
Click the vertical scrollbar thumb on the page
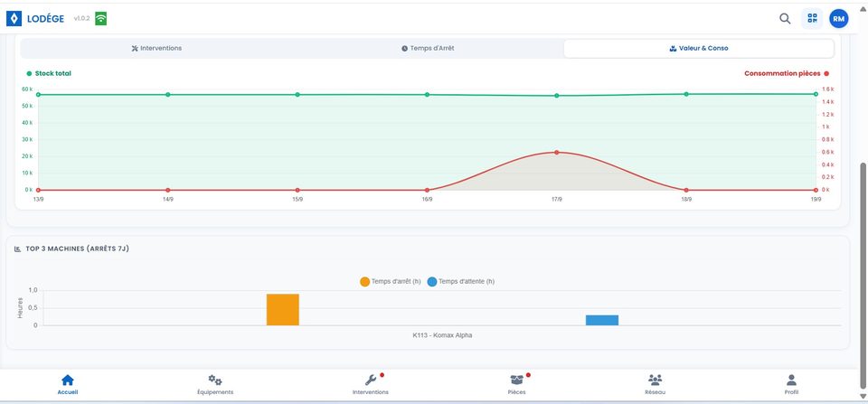863,276
